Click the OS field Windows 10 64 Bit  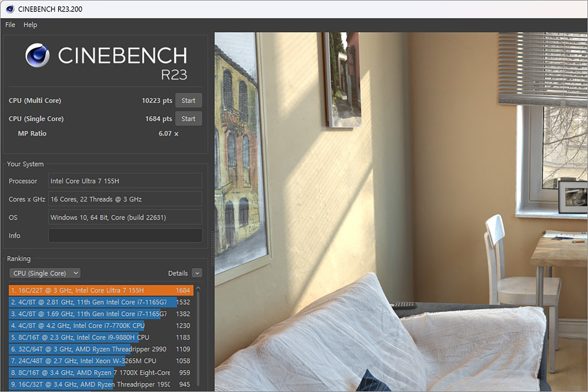click(125, 217)
